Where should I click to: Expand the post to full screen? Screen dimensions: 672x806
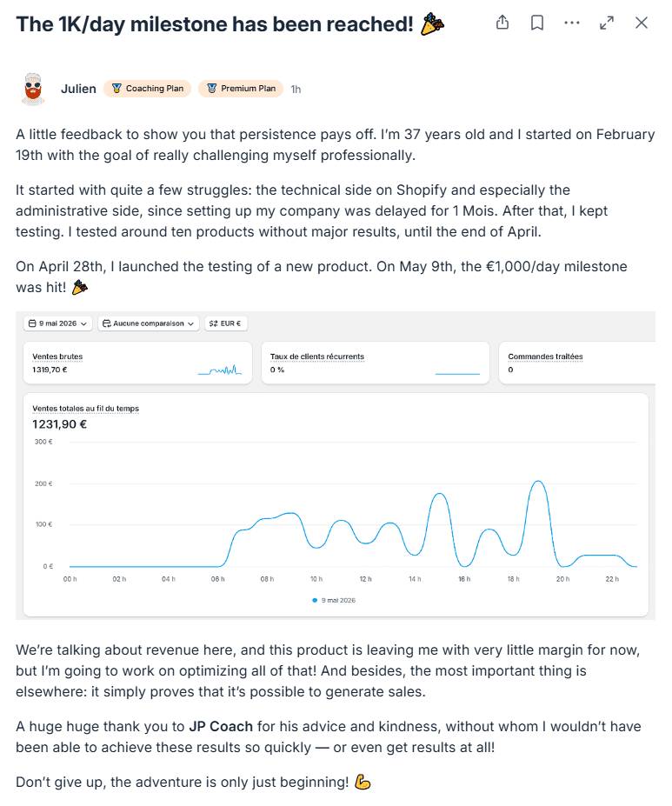click(607, 23)
